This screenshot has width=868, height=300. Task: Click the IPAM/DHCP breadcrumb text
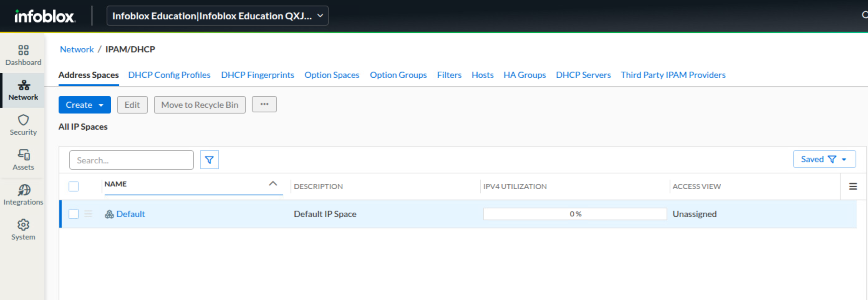[x=130, y=49]
